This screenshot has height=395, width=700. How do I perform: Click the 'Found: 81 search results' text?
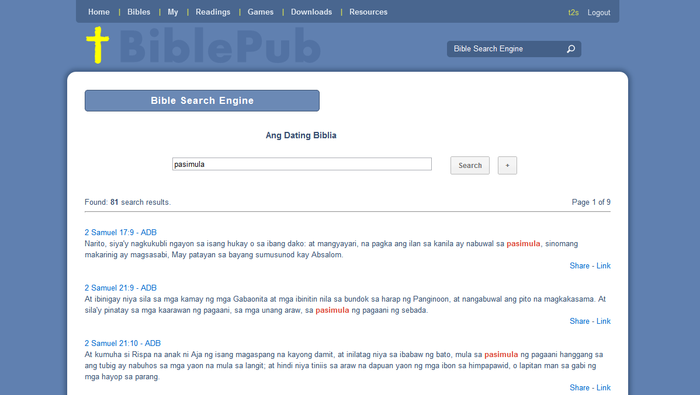point(128,202)
